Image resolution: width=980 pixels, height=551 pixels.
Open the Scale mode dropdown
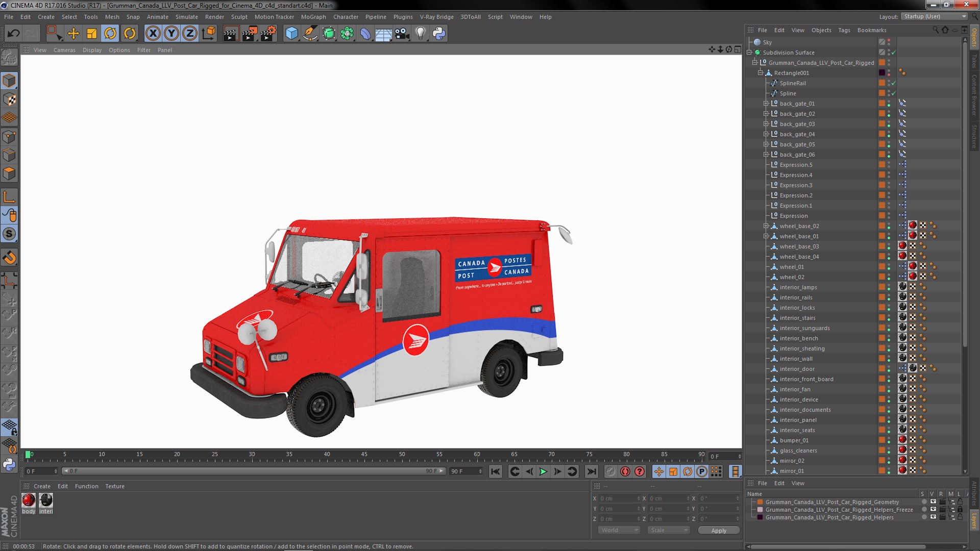669,530
